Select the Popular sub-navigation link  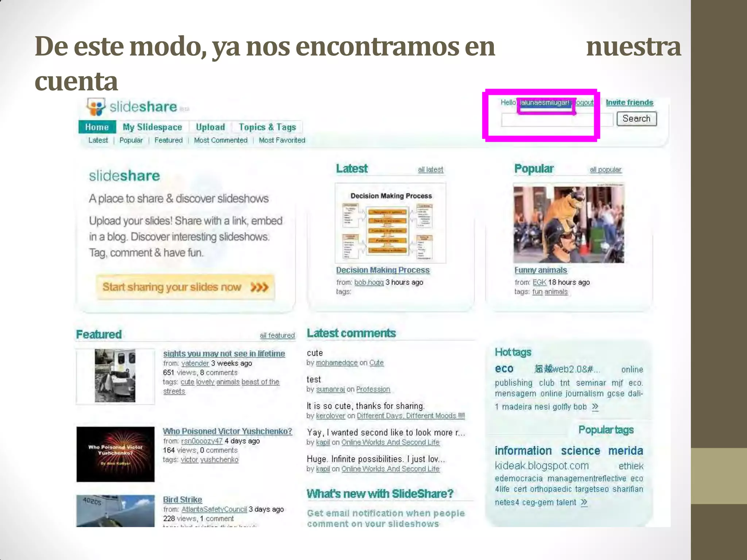(x=131, y=140)
